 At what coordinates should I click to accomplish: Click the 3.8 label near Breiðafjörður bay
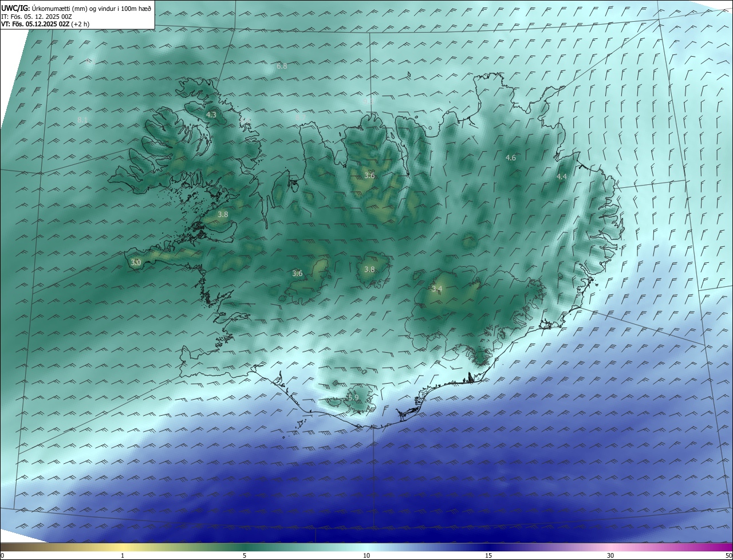[223, 214]
